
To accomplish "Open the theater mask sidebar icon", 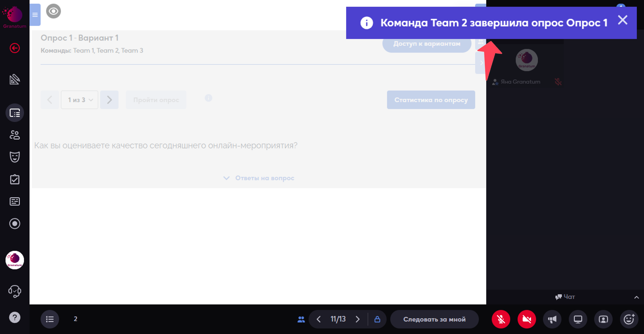I will tap(15, 157).
